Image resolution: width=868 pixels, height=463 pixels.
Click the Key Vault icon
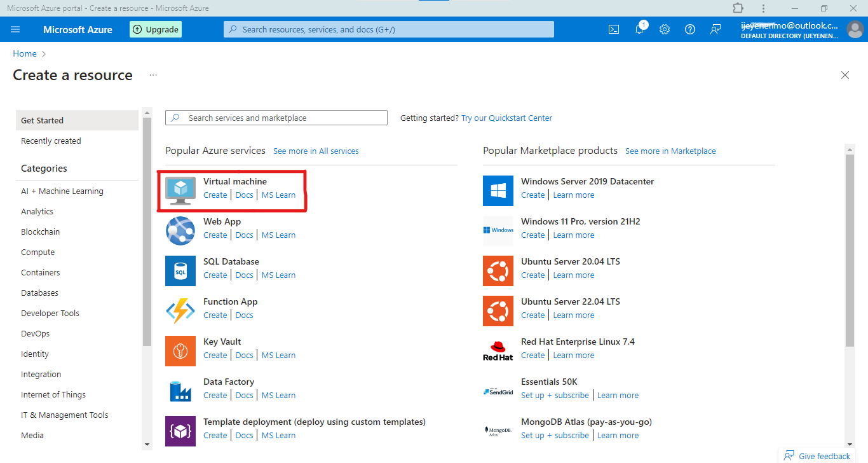tap(180, 350)
